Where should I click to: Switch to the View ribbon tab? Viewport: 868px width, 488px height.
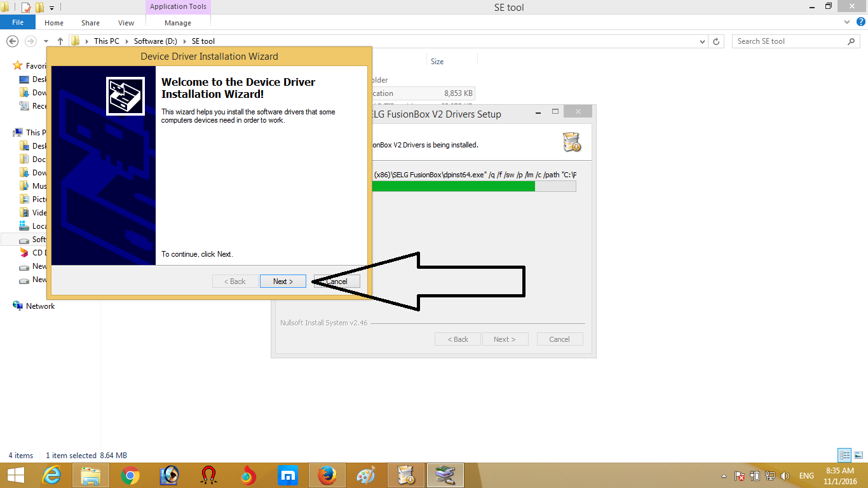(126, 22)
